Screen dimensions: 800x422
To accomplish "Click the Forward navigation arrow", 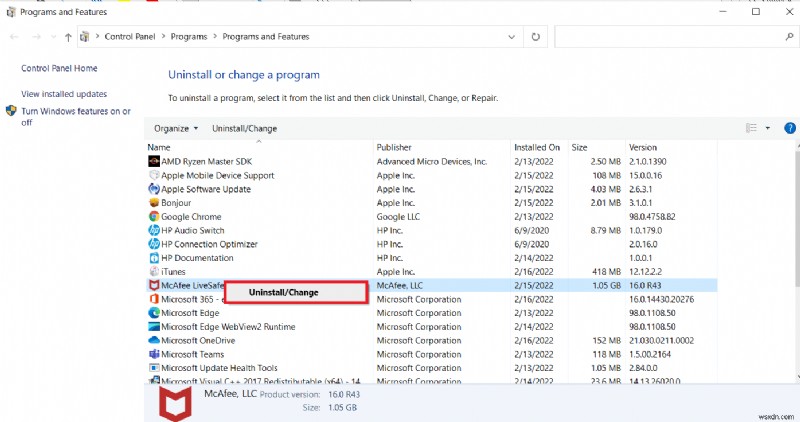I will pyautogui.click(x=36, y=37).
